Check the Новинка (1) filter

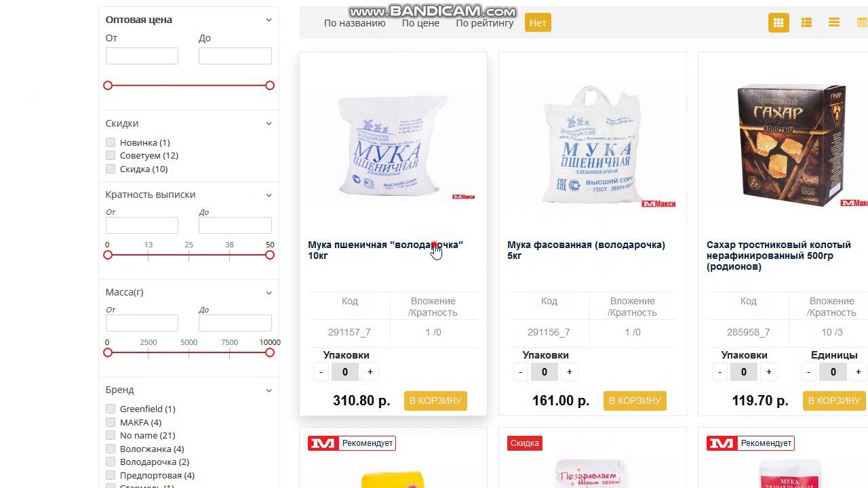[x=111, y=142]
